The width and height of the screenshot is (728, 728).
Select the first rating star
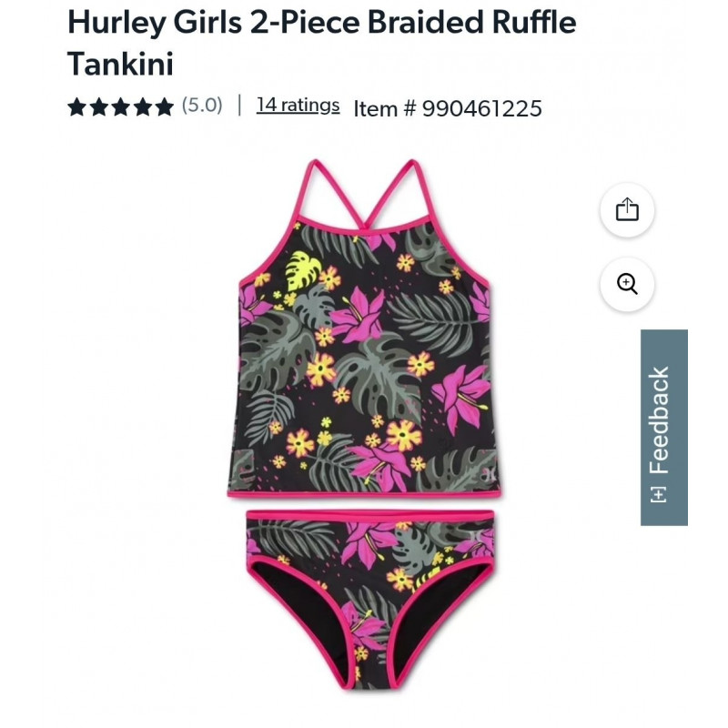(76, 106)
